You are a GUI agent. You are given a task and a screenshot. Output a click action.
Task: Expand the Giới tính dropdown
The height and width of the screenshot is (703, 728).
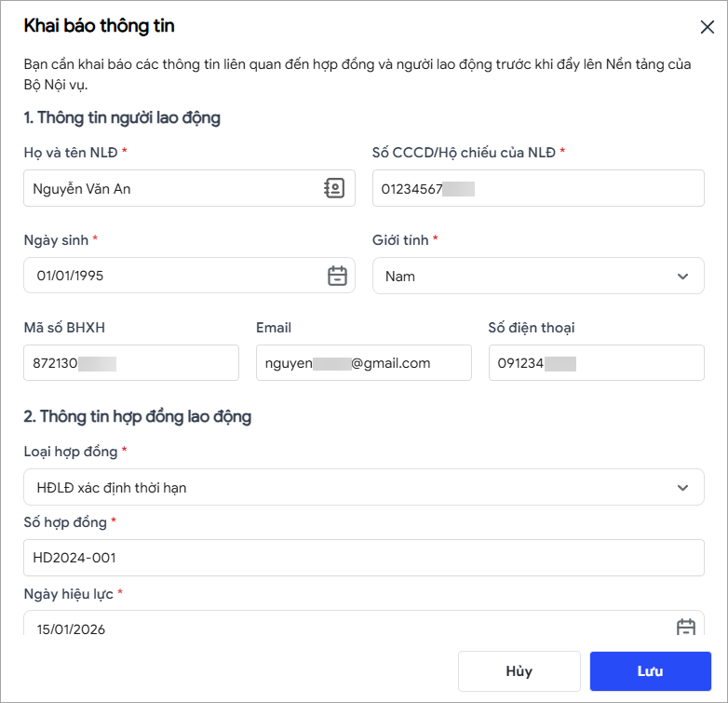(x=683, y=277)
